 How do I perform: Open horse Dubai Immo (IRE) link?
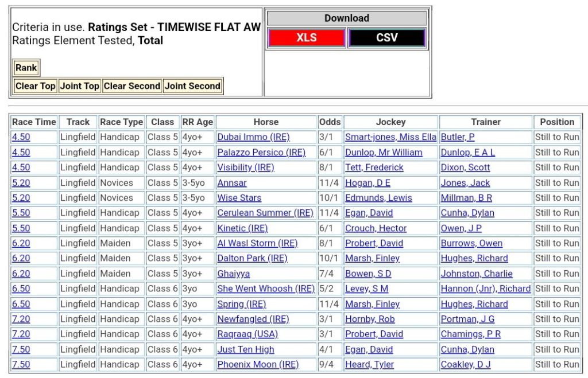253,138
